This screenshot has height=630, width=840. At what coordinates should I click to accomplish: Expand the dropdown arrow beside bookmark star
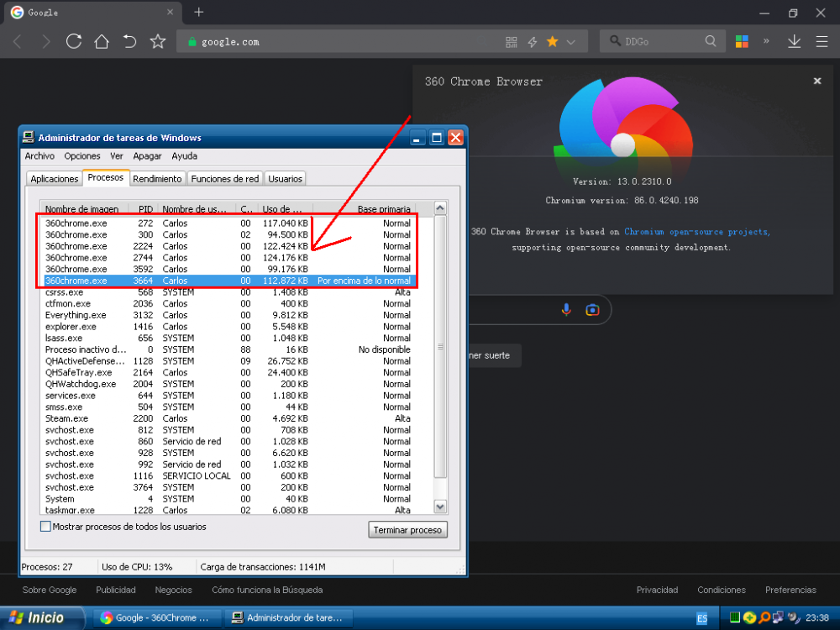(x=571, y=41)
